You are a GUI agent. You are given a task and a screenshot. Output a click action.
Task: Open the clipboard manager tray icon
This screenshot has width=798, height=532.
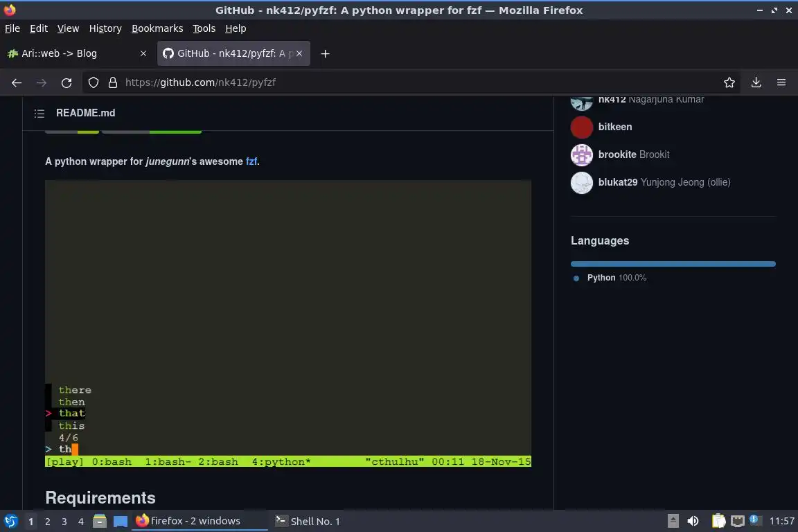pyautogui.click(x=718, y=522)
